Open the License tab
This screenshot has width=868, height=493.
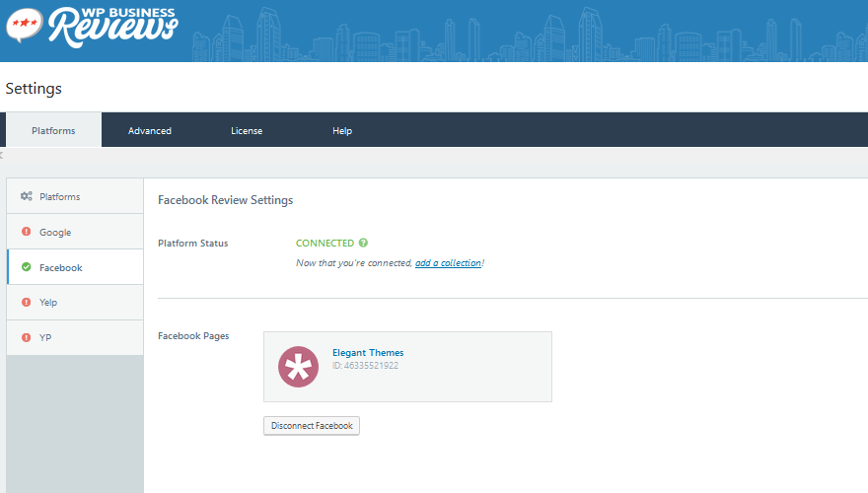(x=247, y=130)
